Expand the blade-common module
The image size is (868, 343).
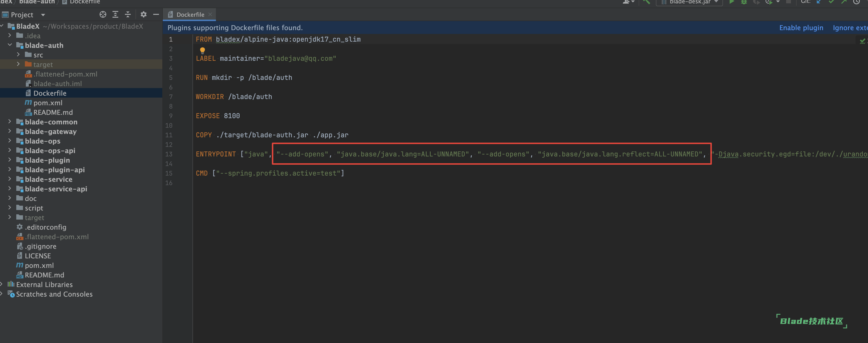click(x=10, y=122)
